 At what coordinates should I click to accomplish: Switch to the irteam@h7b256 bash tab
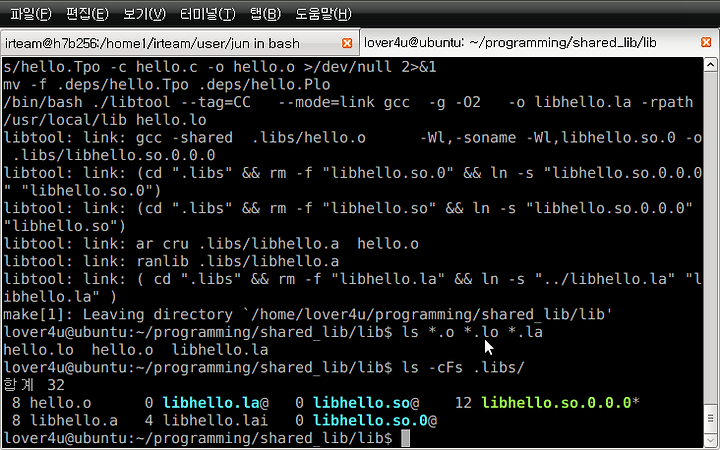pyautogui.click(x=179, y=43)
